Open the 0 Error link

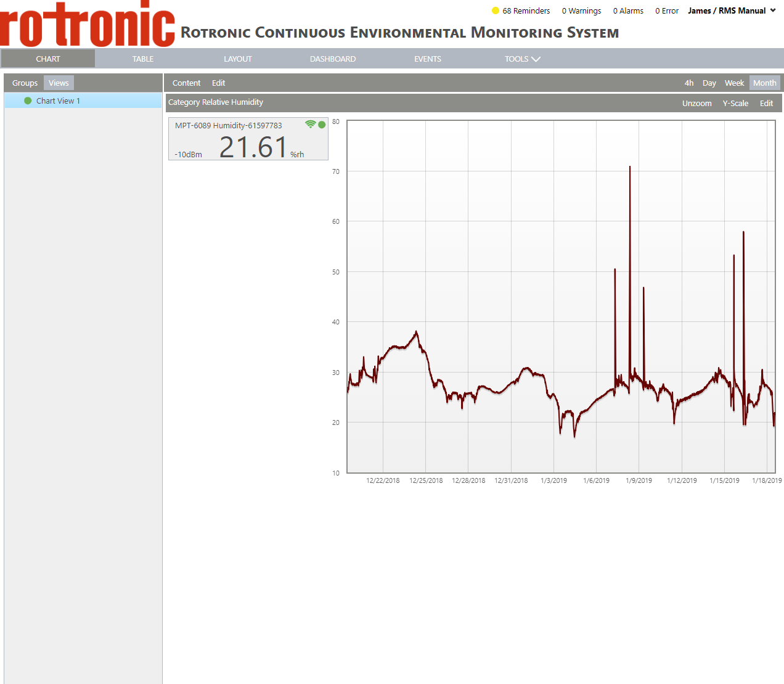pyautogui.click(x=667, y=11)
